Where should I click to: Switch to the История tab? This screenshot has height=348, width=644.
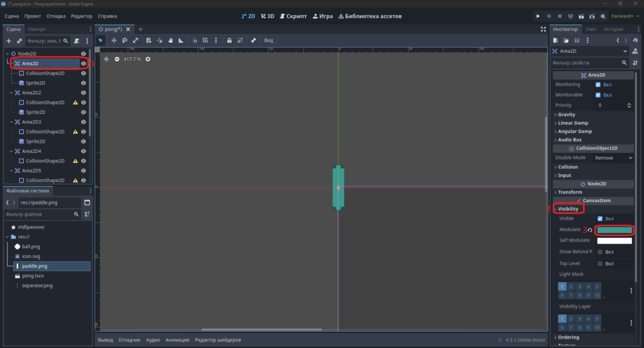613,29
